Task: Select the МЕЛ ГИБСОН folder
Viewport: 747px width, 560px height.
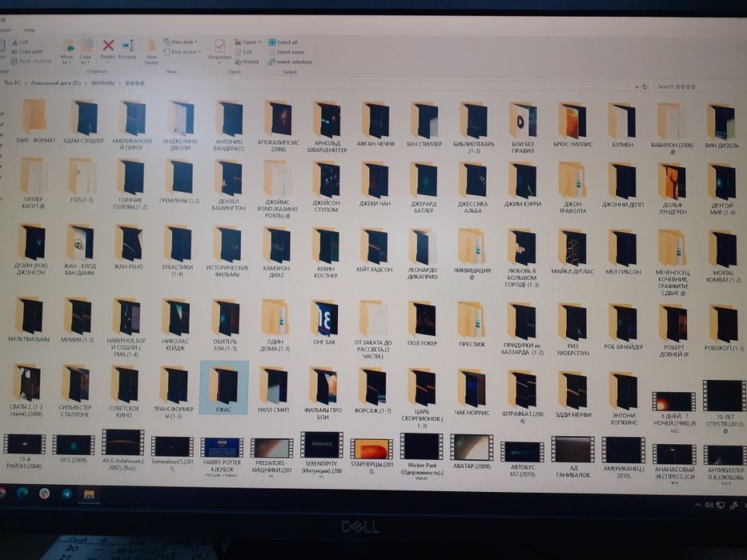Action: 623,252
